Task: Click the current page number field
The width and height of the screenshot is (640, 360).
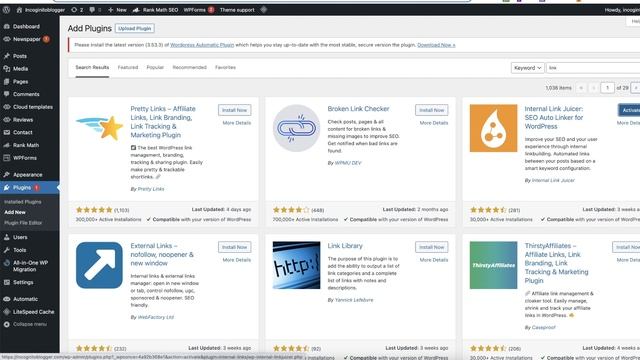Action: (607, 88)
